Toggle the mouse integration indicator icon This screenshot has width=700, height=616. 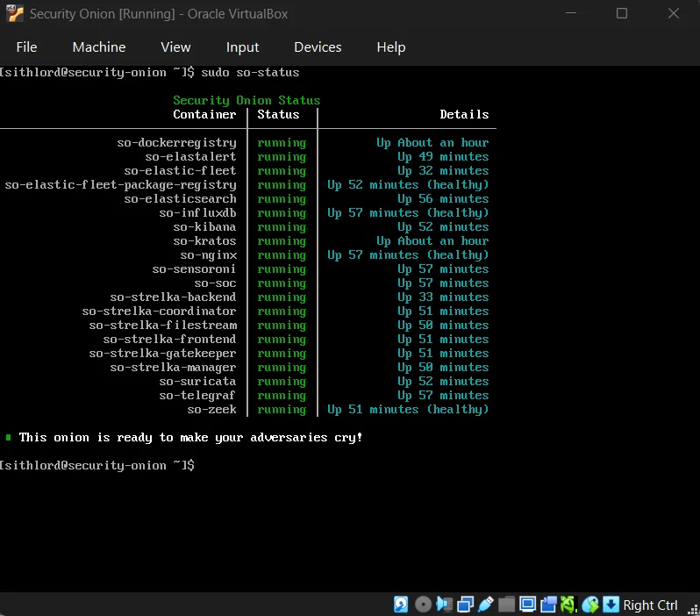point(589,605)
